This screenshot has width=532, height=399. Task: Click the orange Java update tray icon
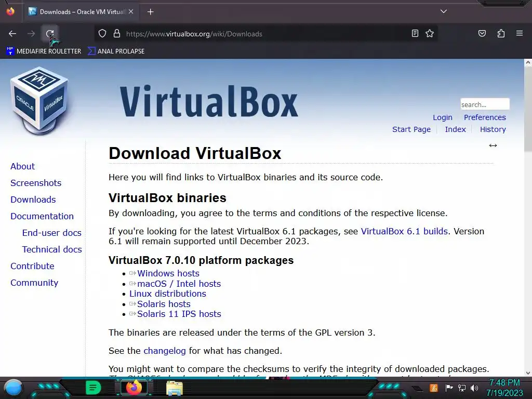434,388
